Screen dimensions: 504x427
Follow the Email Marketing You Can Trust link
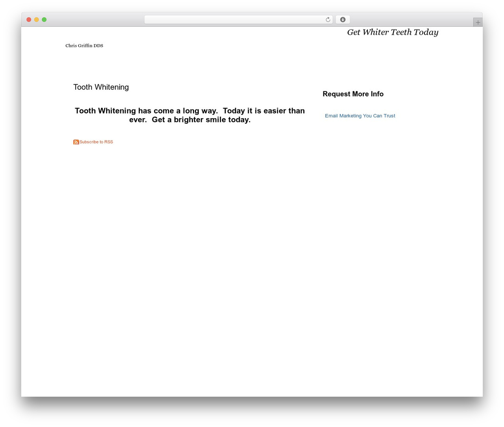click(360, 116)
